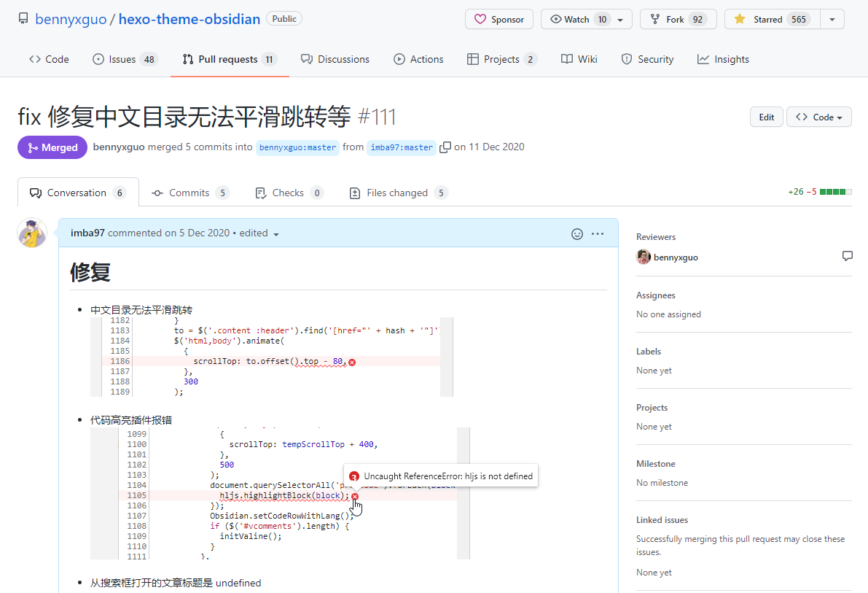Viewport: 868px width, 593px height.
Task: Expand the star lists dropdown arrow
Action: click(x=832, y=20)
